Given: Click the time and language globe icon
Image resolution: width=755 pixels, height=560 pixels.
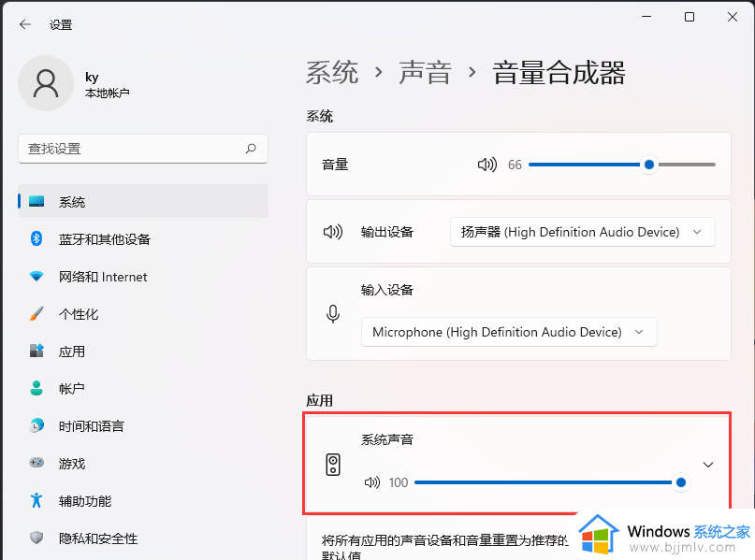Looking at the screenshot, I should 36,425.
